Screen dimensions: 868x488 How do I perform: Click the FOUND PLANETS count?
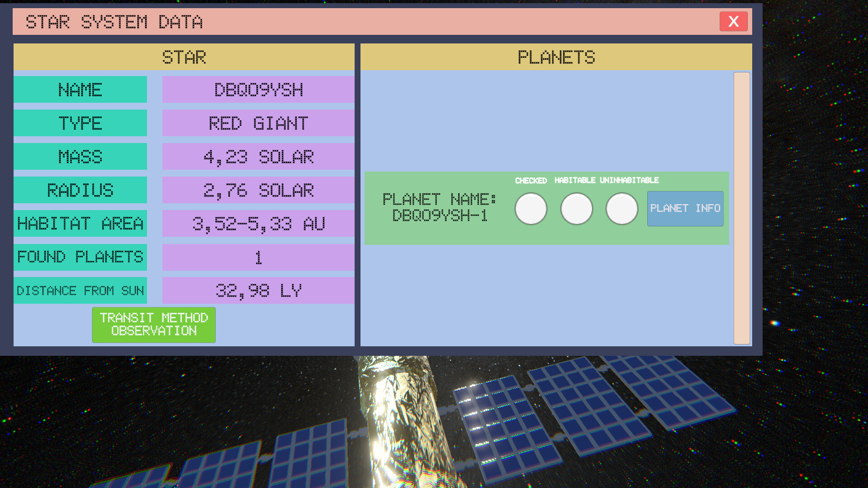tap(257, 257)
